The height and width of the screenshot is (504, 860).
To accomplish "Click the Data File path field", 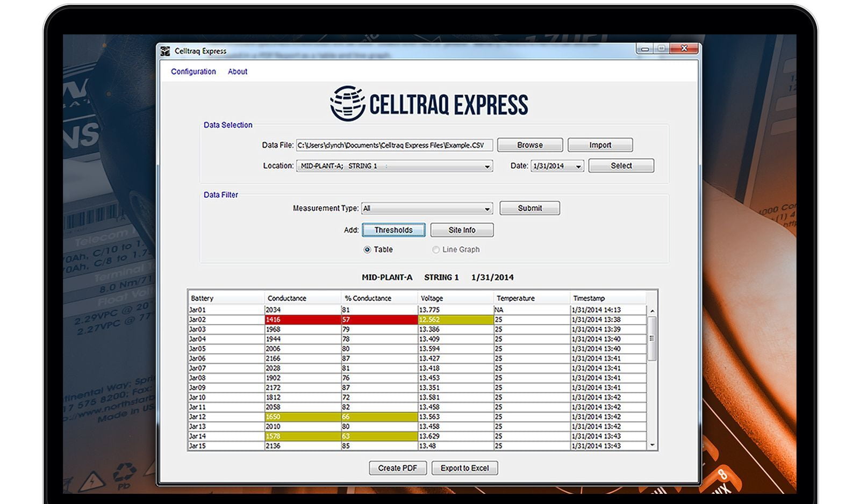I will [394, 145].
